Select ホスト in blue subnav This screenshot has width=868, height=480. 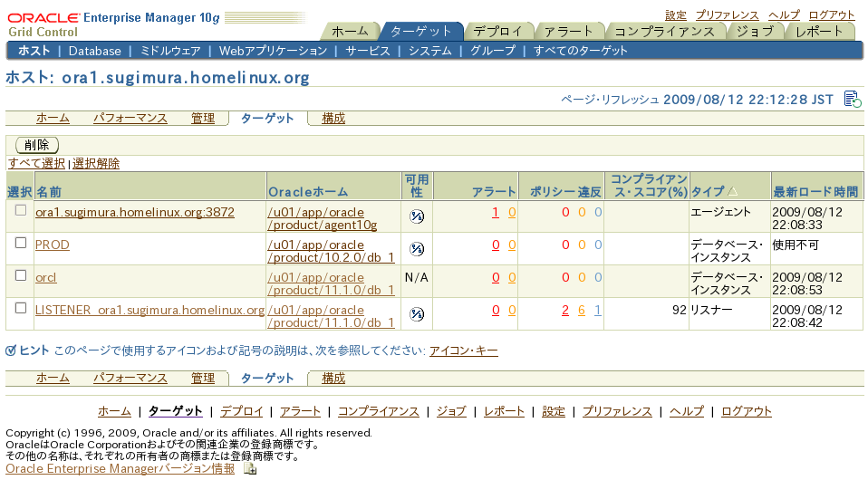point(34,51)
